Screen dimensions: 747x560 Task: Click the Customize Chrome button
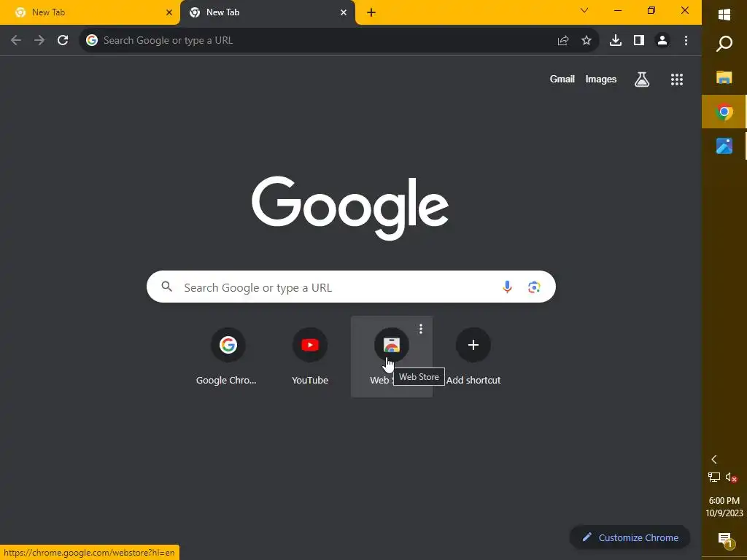coord(630,537)
